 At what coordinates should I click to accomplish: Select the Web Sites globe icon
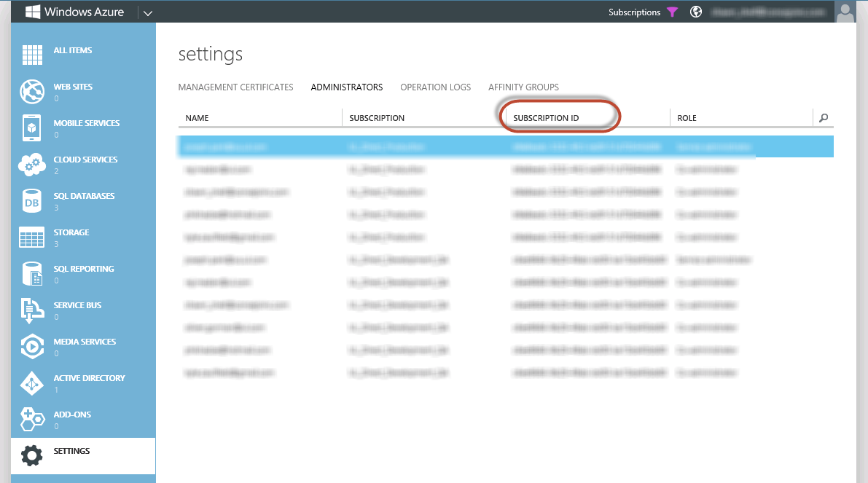click(32, 91)
